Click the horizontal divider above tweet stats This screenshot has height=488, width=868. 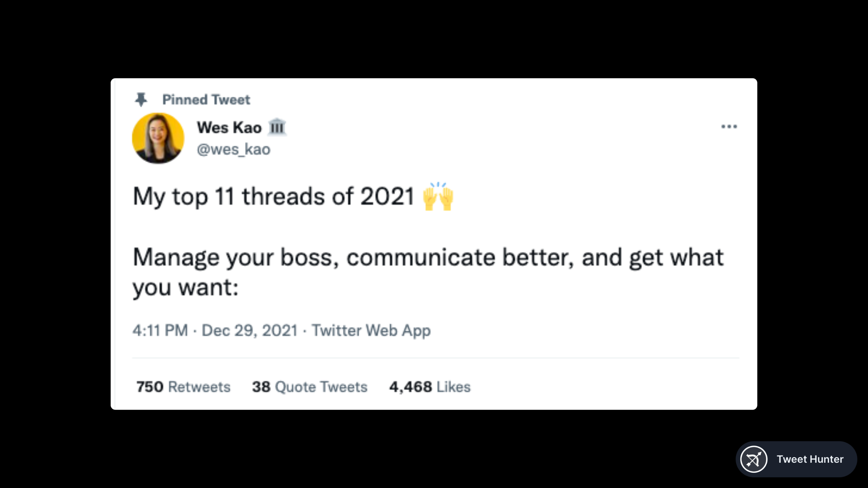tap(435, 358)
